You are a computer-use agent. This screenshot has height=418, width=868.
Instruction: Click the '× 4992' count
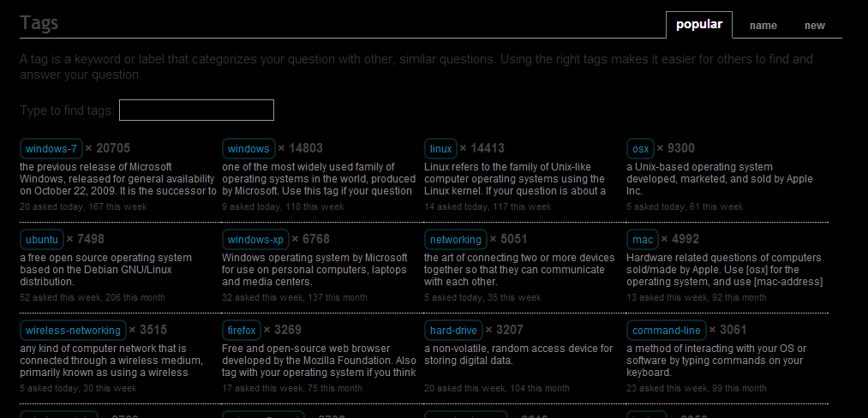coord(680,239)
